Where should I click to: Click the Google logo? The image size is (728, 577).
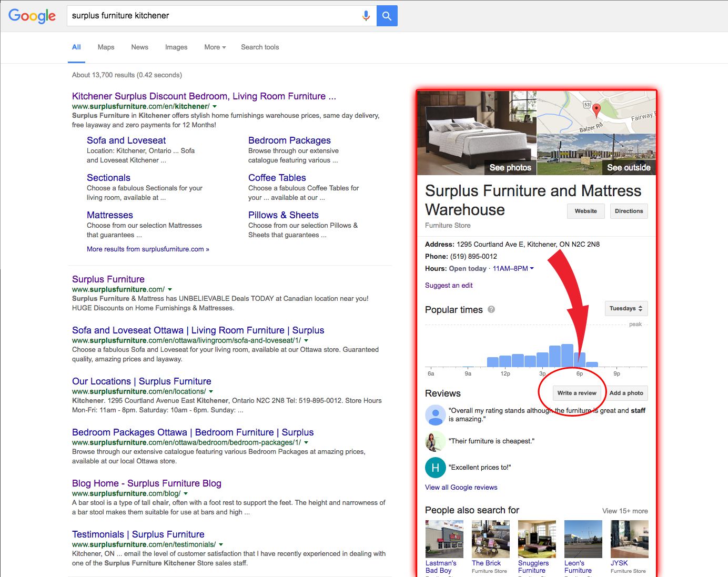click(x=32, y=16)
